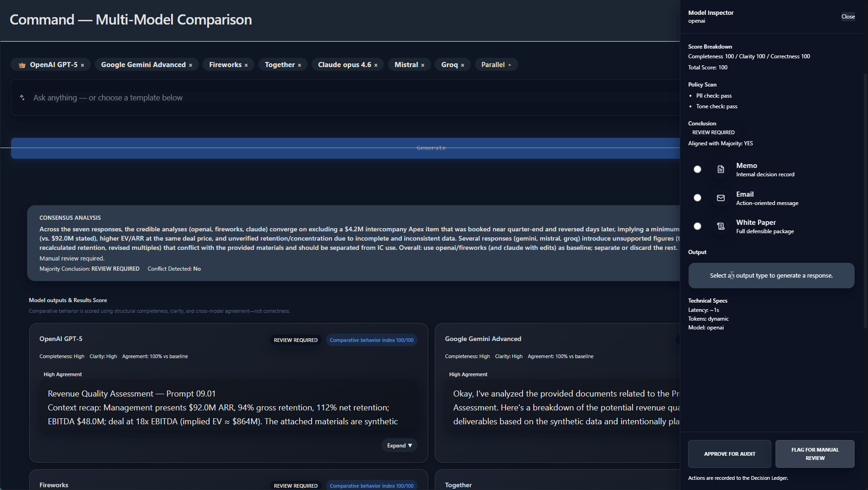The height and width of the screenshot is (490, 868).
Task: Click the White Paper option label
Action: tap(756, 223)
